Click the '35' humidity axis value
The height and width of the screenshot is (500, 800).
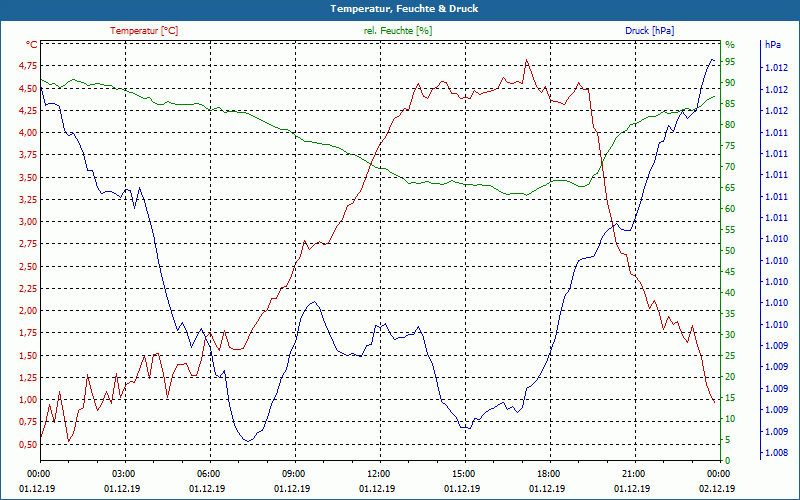tap(730, 314)
